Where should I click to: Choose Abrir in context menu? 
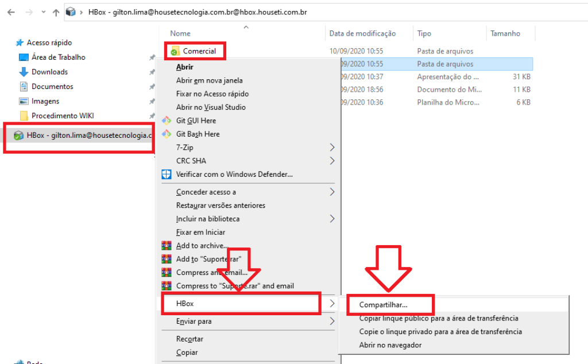185,67
